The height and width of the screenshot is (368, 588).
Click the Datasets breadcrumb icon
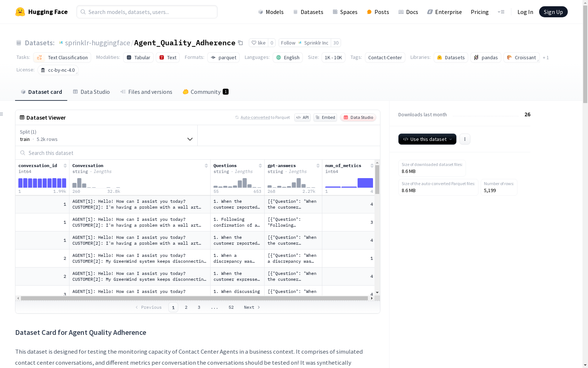point(19,43)
